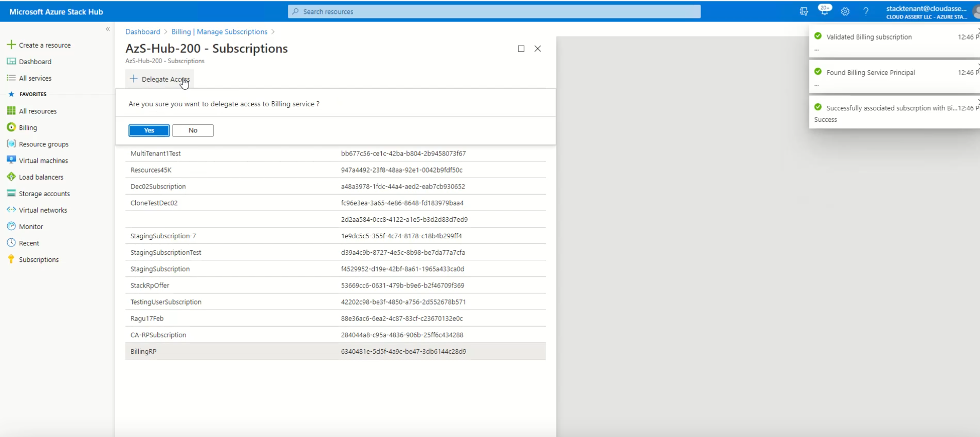Open the Billing icon in favorites
This screenshot has width=980, height=437.
11,127
